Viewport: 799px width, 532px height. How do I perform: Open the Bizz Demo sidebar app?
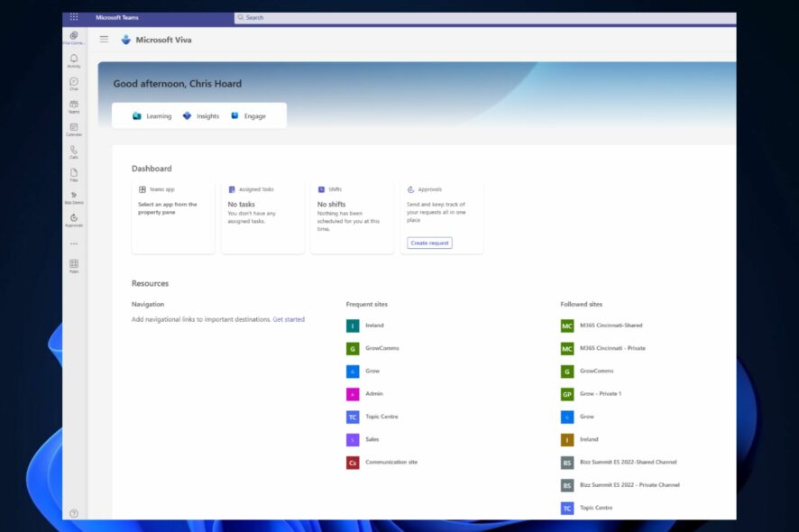[74, 197]
